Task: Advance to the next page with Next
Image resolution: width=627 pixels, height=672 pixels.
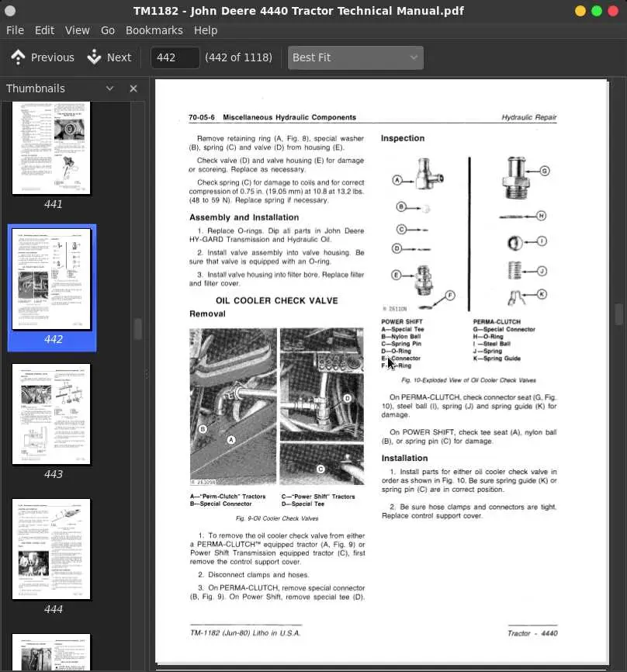Action: coord(109,57)
